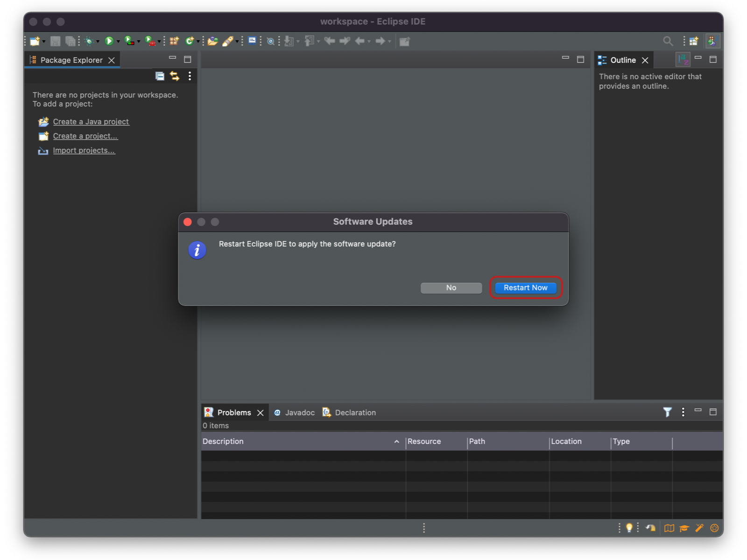Expand the Run configurations dropdown arrow
747x560 pixels.
coord(118,42)
